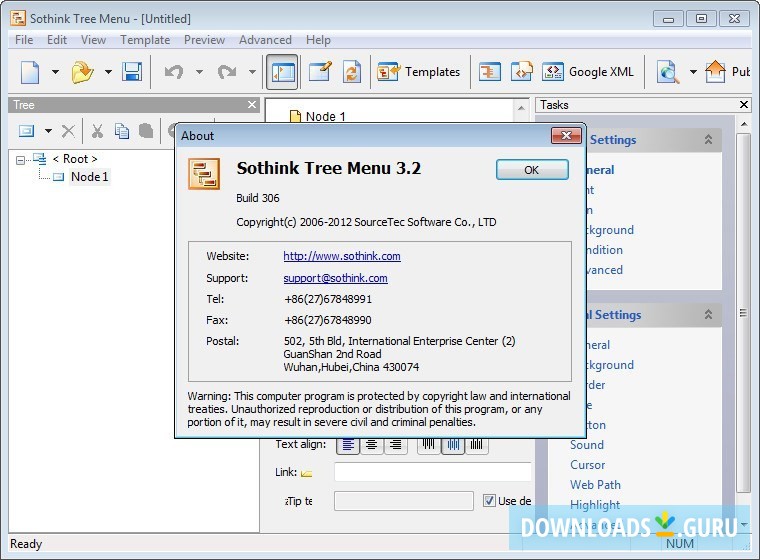Open the New document dropdown arrow
The image size is (760, 560).
pos(55,72)
